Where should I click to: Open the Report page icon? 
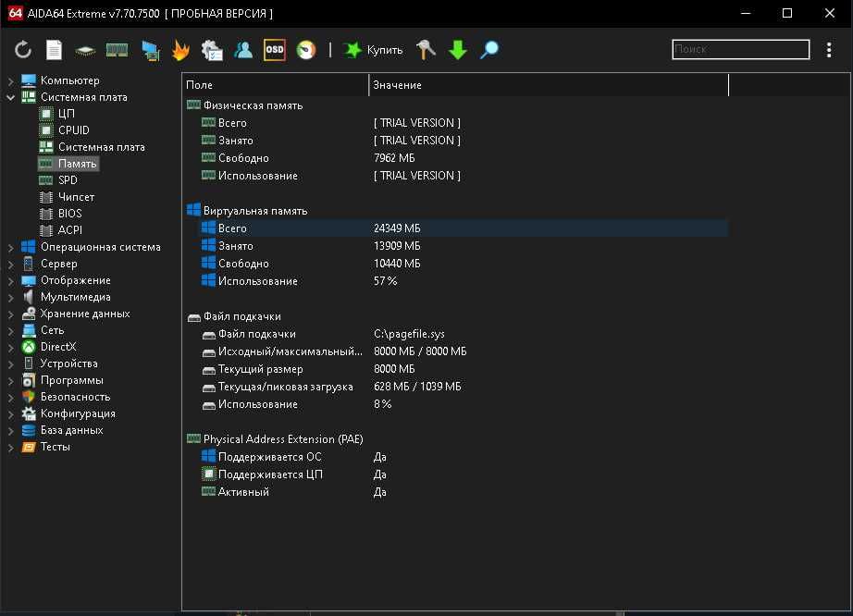click(54, 50)
